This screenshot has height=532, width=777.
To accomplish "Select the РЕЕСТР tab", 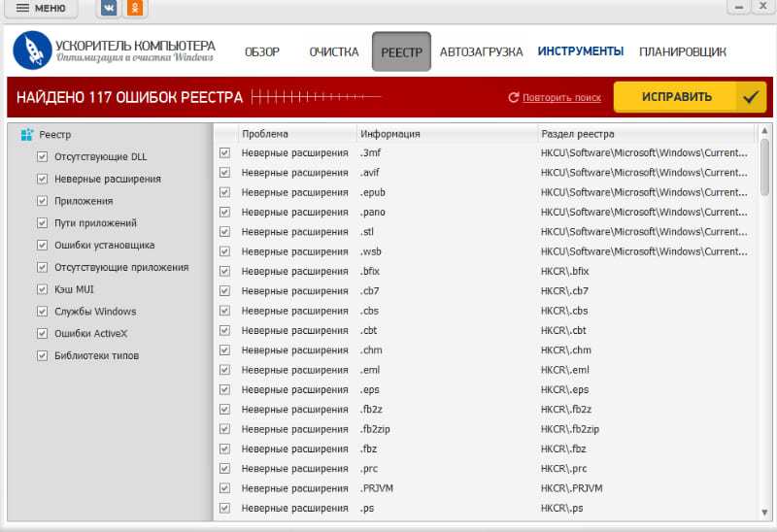I will coord(401,51).
